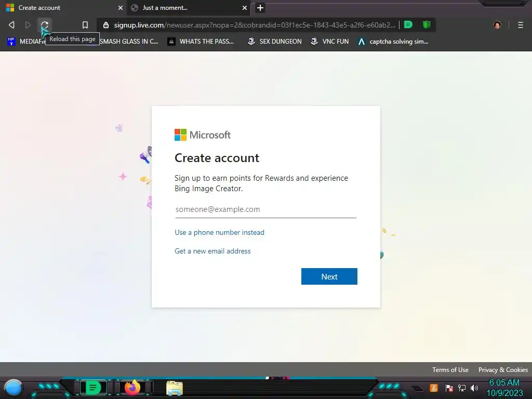The image size is (532, 399).
Task: Click the padlock site info icon
Action: click(106, 25)
